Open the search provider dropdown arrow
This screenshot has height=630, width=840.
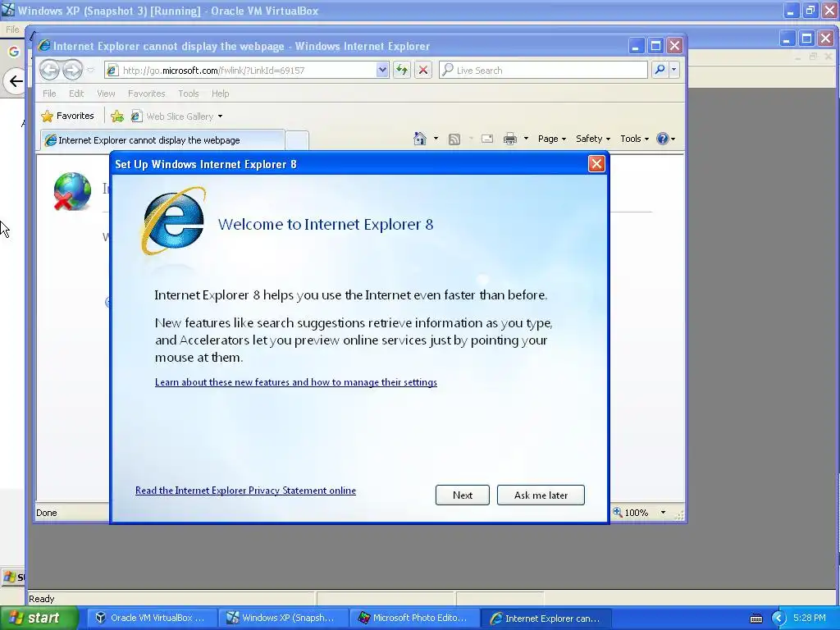[674, 70]
